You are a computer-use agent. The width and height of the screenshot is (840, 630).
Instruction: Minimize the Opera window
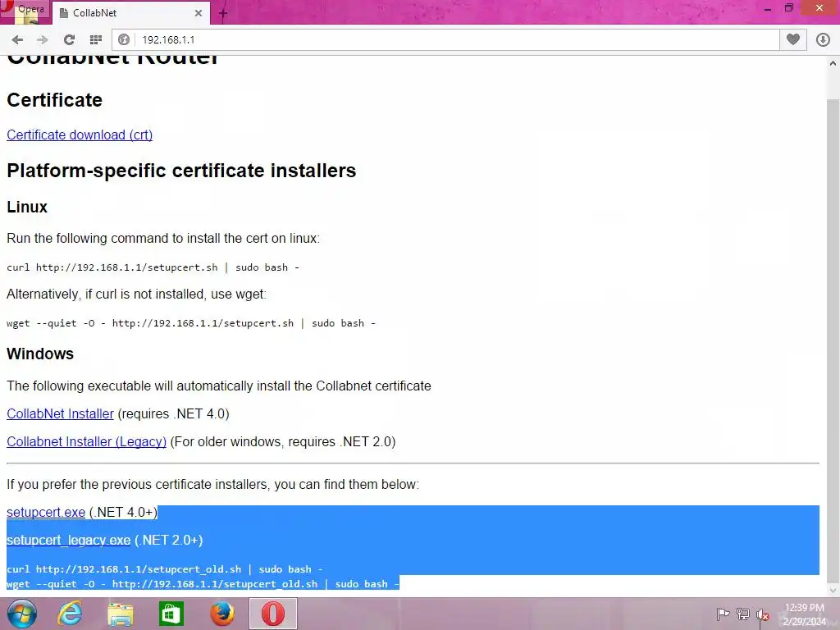click(x=768, y=8)
